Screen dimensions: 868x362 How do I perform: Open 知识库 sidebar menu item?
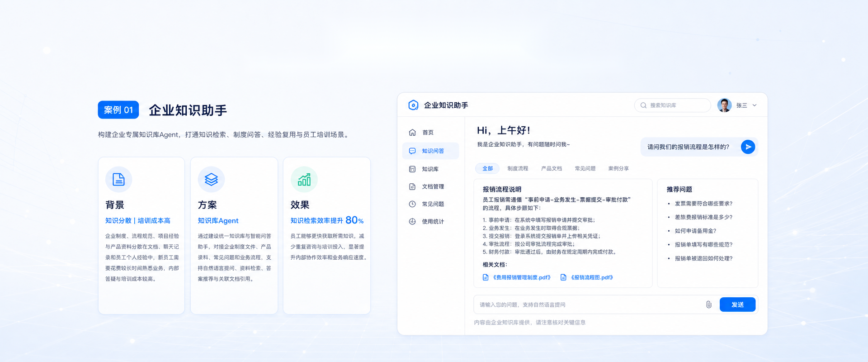point(430,169)
